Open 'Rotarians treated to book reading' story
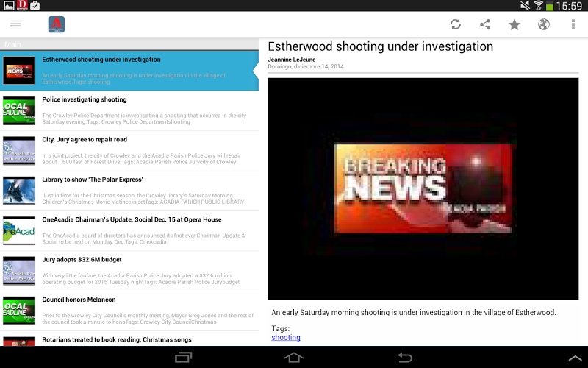Viewport: 588px width, 368px height. pyautogui.click(x=129, y=339)
